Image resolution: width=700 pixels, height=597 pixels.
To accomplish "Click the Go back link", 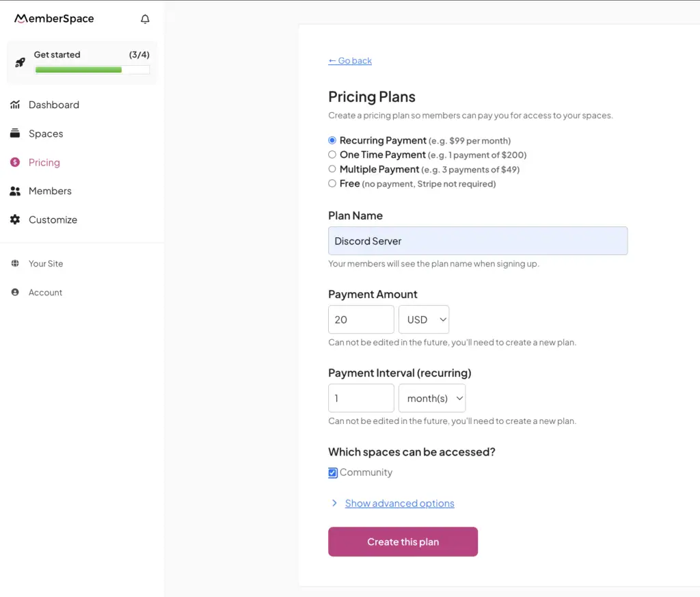I will [350, 60].
